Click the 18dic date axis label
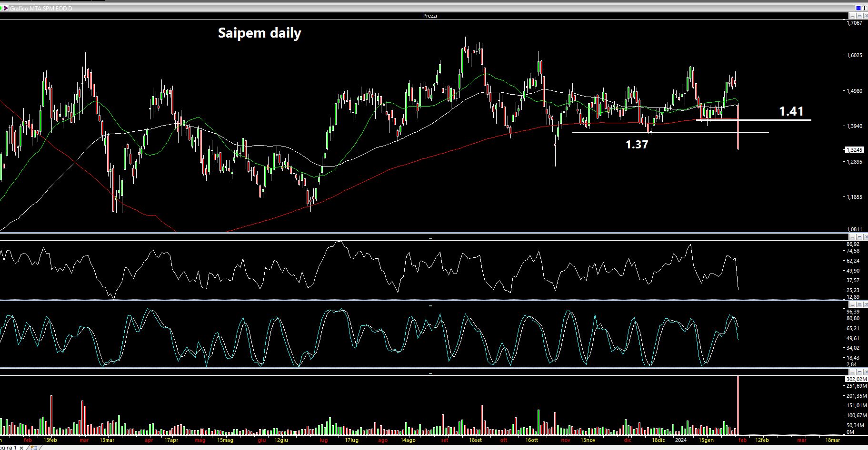The height and width of the screenshot is (450, 868). tap(658, 440)
